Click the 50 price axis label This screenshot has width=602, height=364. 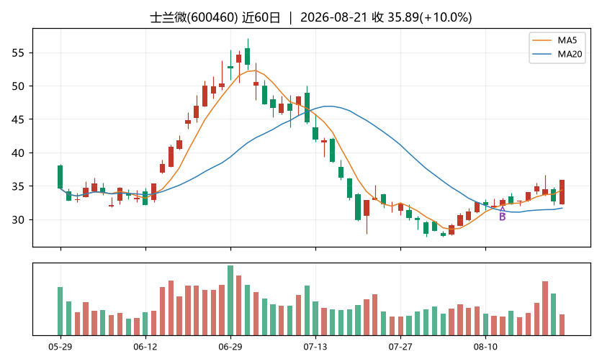pyautogui.click(x=18, y=86)
